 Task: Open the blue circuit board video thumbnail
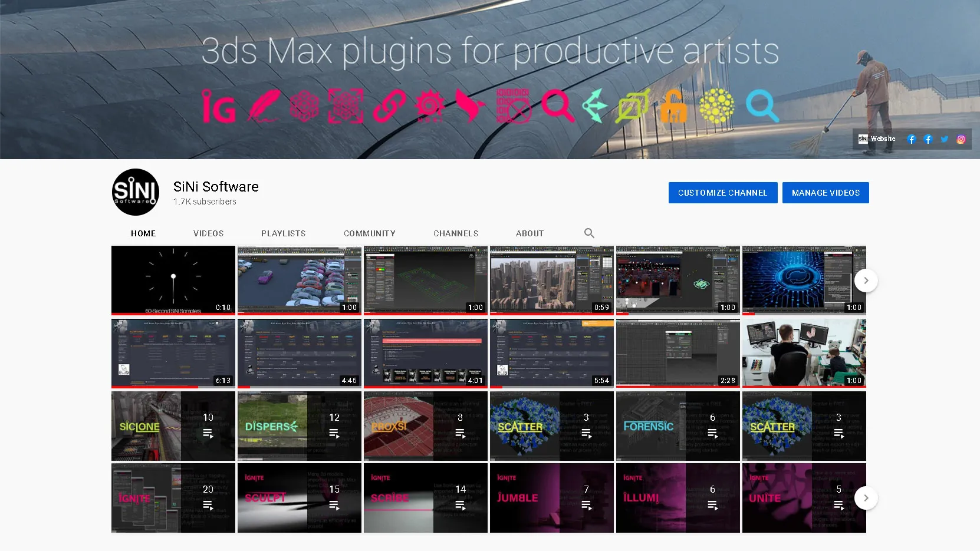coord(804,281)
